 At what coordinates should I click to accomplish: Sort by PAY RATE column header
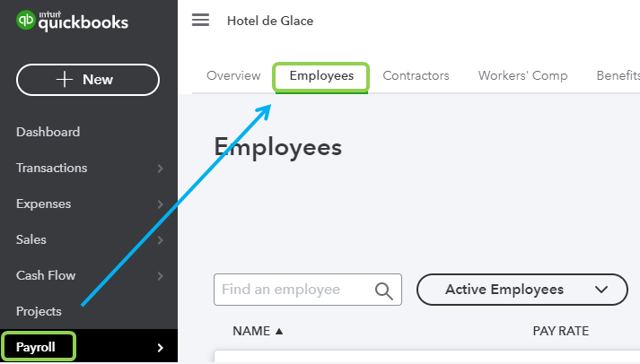[561, 331]
